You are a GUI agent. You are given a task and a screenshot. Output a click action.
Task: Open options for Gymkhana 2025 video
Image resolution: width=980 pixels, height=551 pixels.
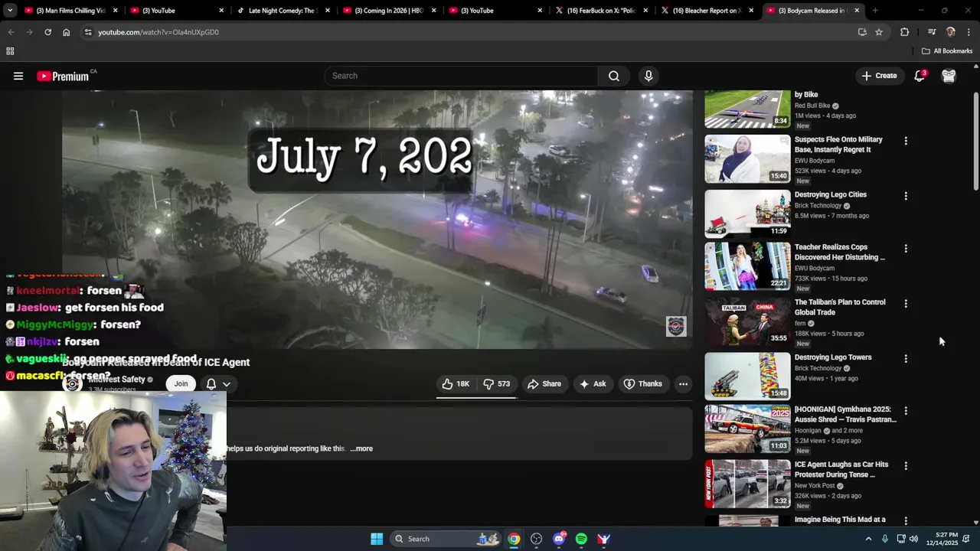click(906, 411)
